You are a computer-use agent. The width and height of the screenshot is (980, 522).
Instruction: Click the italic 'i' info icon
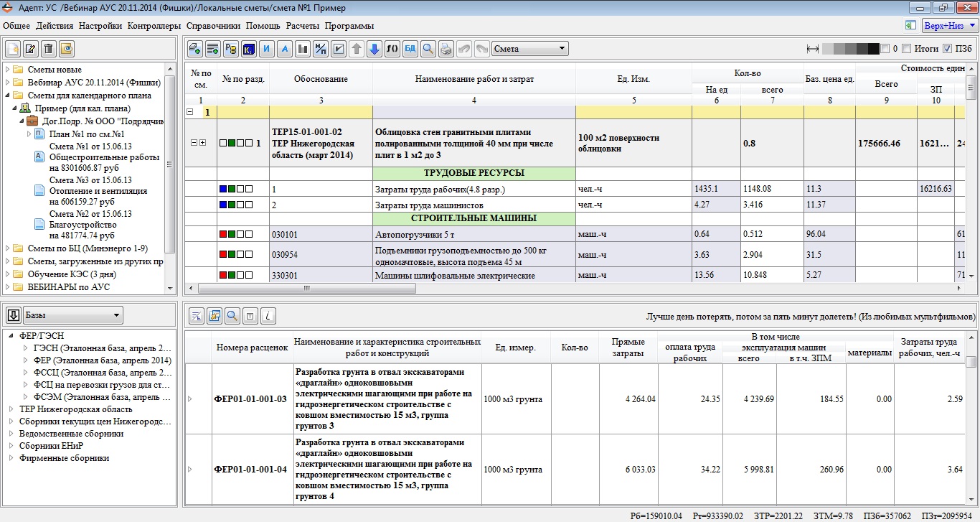tap(268, 315)
